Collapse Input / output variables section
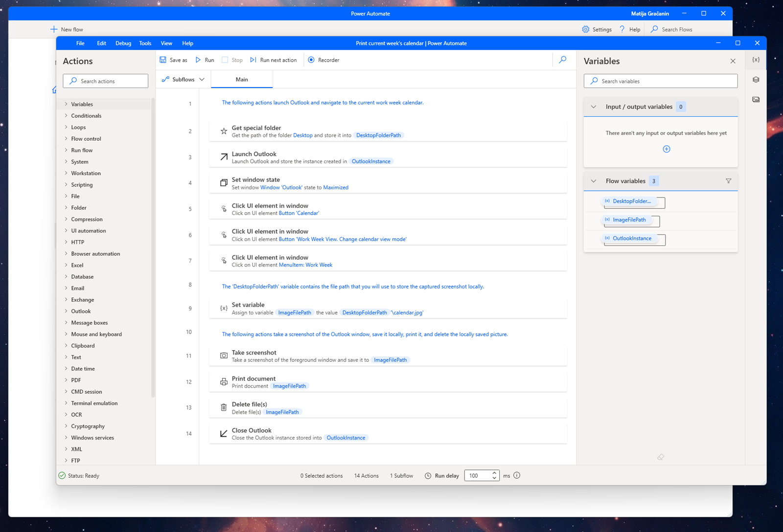This screenshot has height=532, width=783. 594,107
